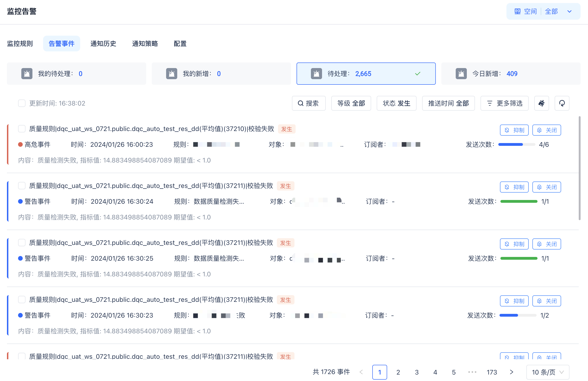Click the search magnifier button

tap(308, 103)
